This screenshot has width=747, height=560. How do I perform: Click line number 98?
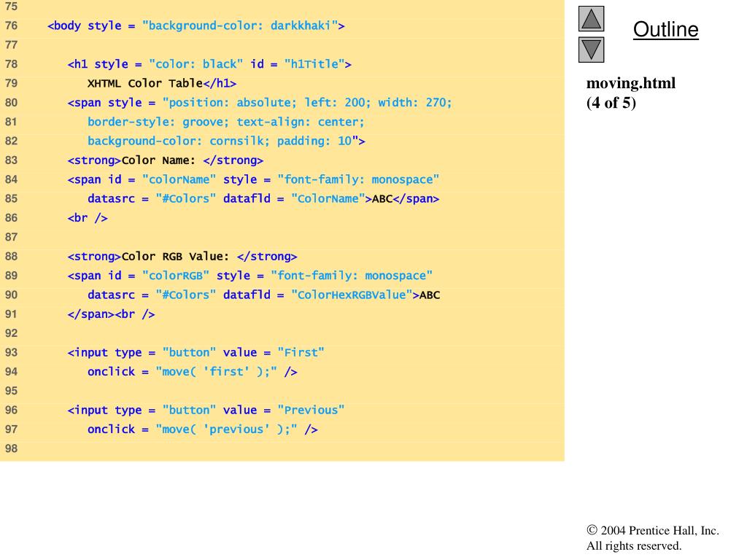tap(11, 448)
